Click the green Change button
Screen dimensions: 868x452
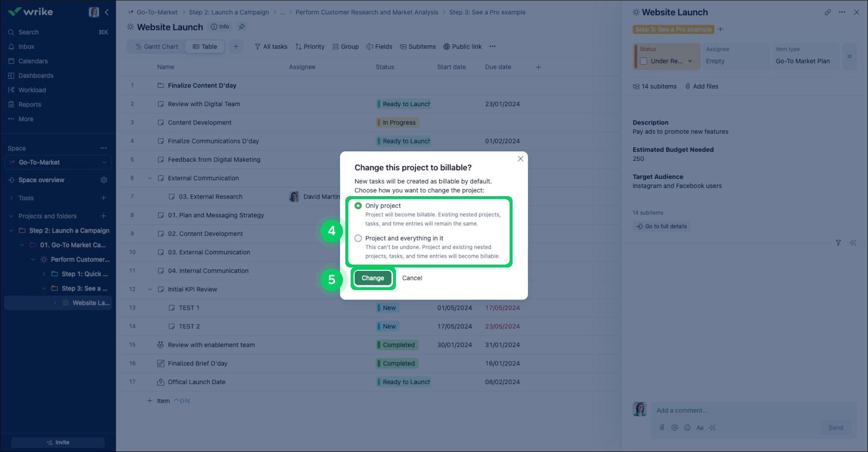pyautogui.click(x=373, y=278)
